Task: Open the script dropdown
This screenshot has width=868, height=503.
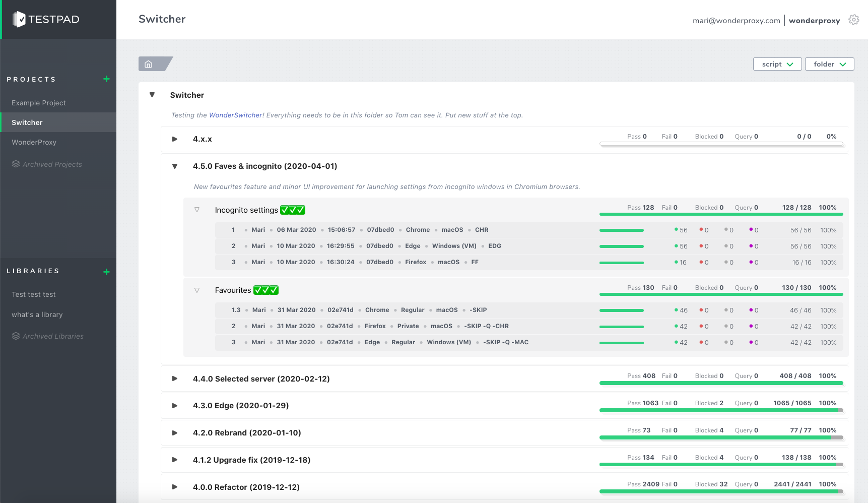Action: (777, 64)
